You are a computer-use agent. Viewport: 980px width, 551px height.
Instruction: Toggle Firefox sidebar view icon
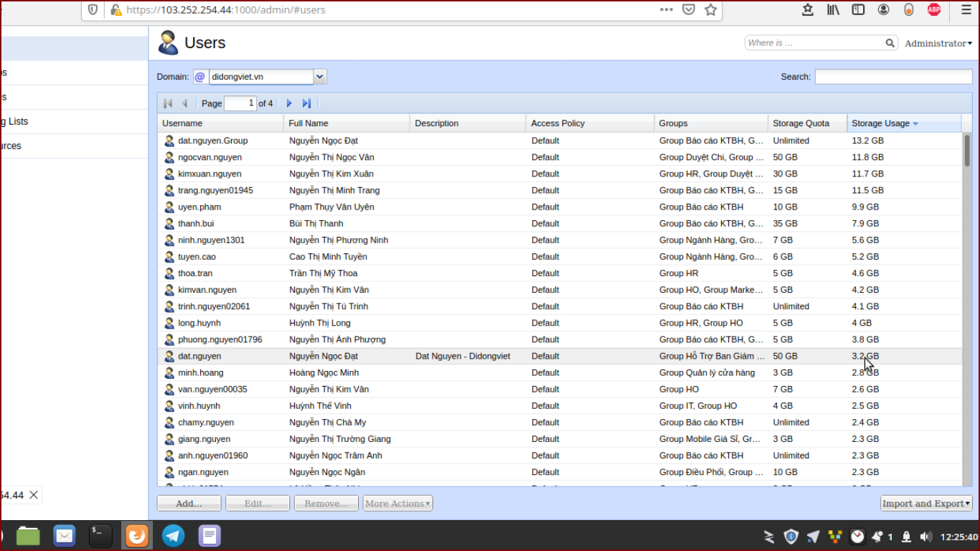pos(858,9)
